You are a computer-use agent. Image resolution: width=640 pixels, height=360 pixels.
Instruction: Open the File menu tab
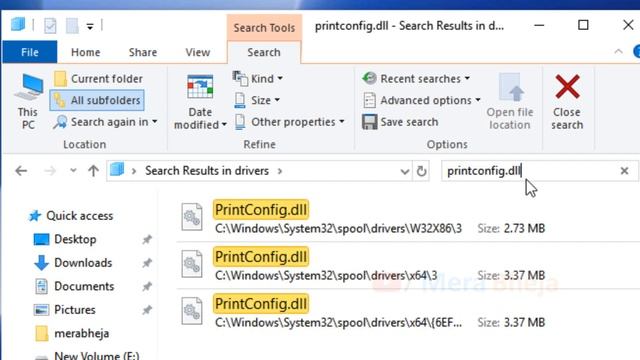[30, 52]
